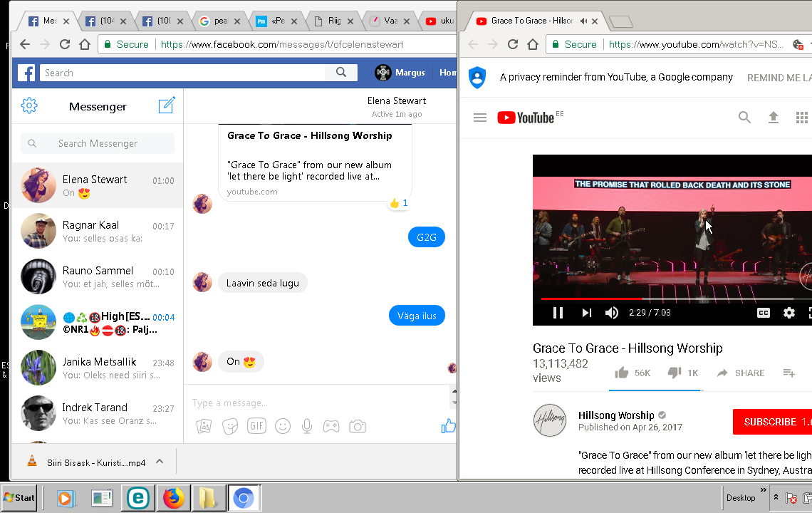This screenshot has height=513, width=812.
Task: Mute the video player volume
Action: pyautogui.click(x=612, y=313)
